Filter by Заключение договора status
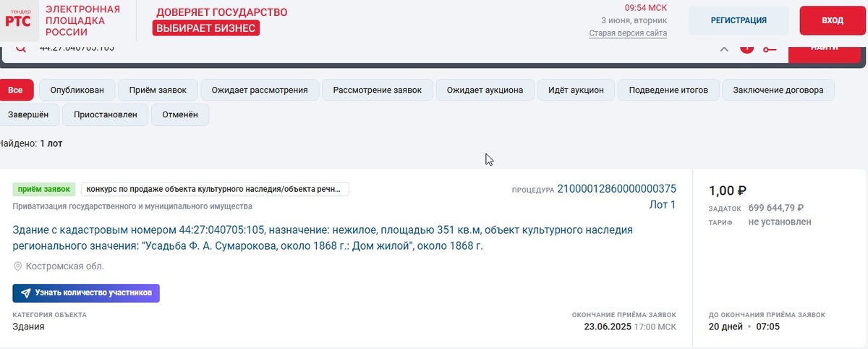868x349 pixels. [778, 90]
